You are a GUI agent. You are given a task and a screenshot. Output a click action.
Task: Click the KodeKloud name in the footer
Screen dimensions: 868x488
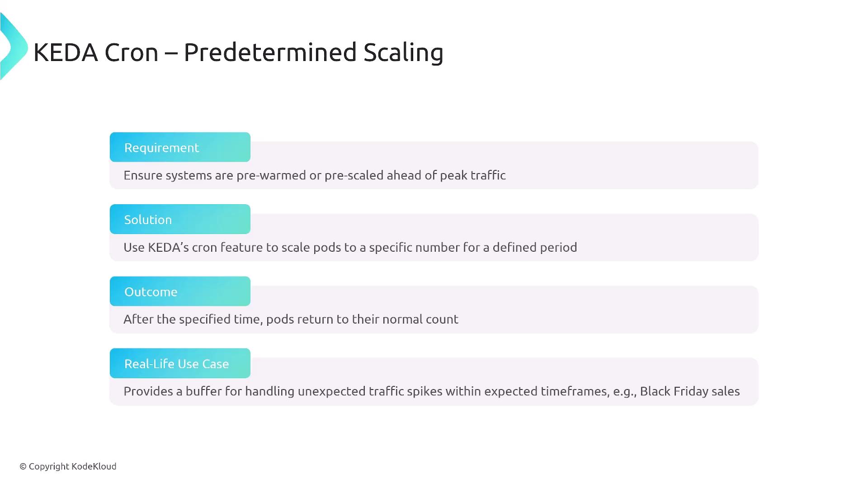(x=94, y=467)
